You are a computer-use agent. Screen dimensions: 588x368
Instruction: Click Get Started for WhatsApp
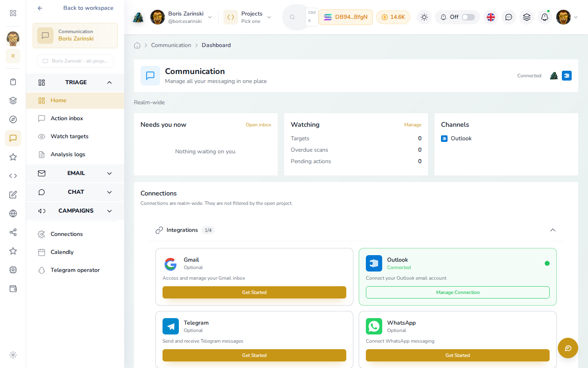[458, 355]
